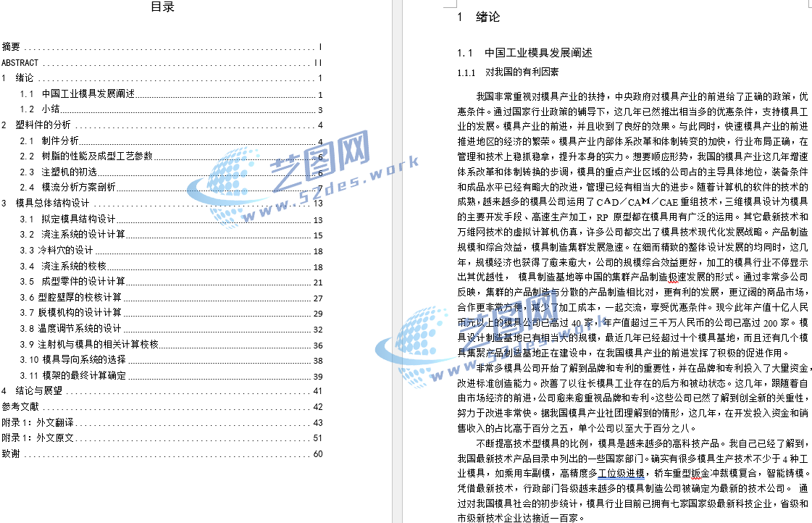The image size is (812, 523).
Task: Select the '致谢' contents entry
Action: (162, 454)
